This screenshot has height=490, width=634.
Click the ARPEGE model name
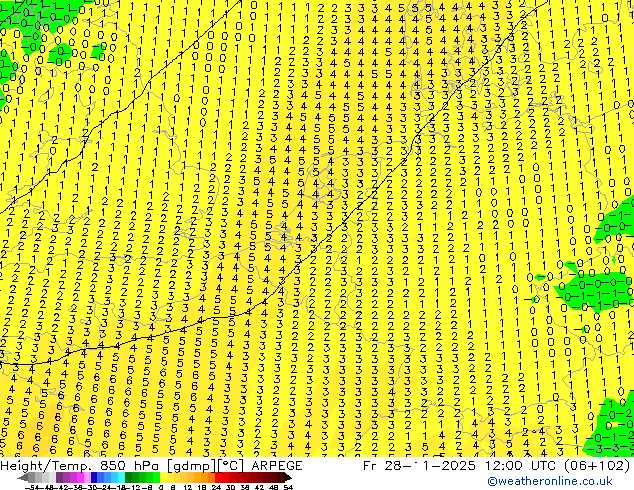pyautogui.click(x=277, y=466)
